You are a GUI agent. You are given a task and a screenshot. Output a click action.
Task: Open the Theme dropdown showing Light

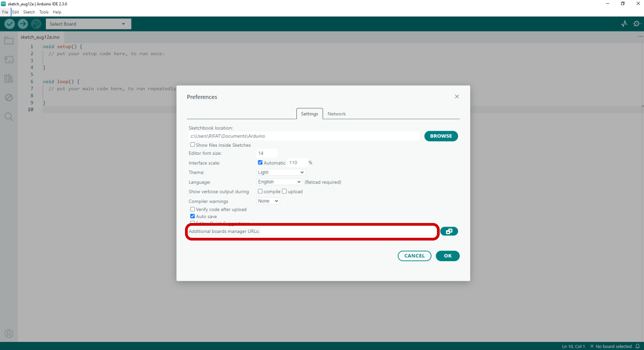(x=281, y=172)
